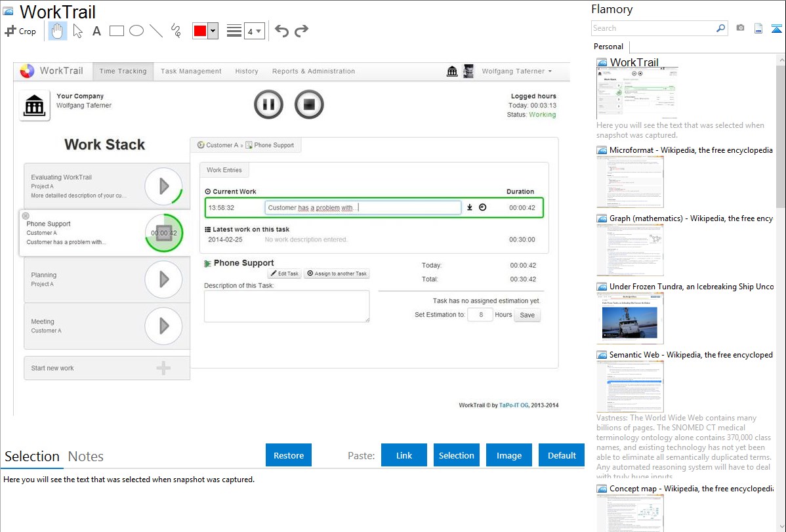
Task: Select the arrow pointer tool
Action: pyautogui.click(x=77, y=31)
